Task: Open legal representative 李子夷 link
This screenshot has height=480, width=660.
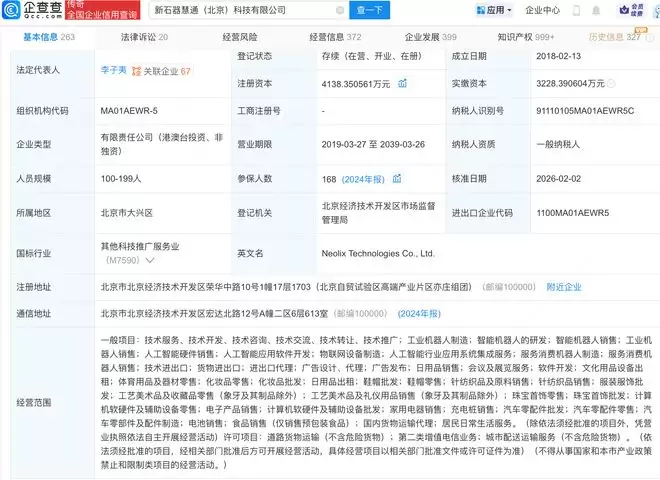Action: point(114,71)
